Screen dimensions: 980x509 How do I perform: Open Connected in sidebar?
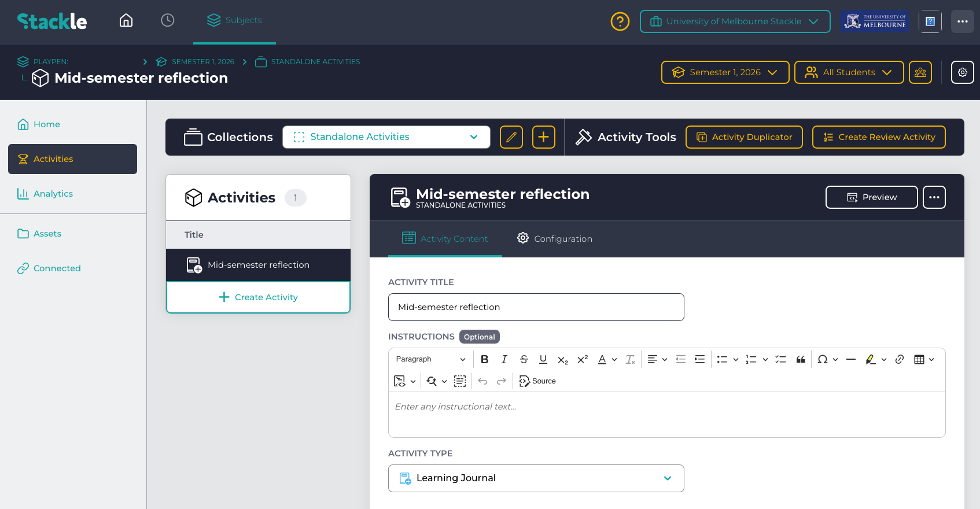[x=72, y=268]
